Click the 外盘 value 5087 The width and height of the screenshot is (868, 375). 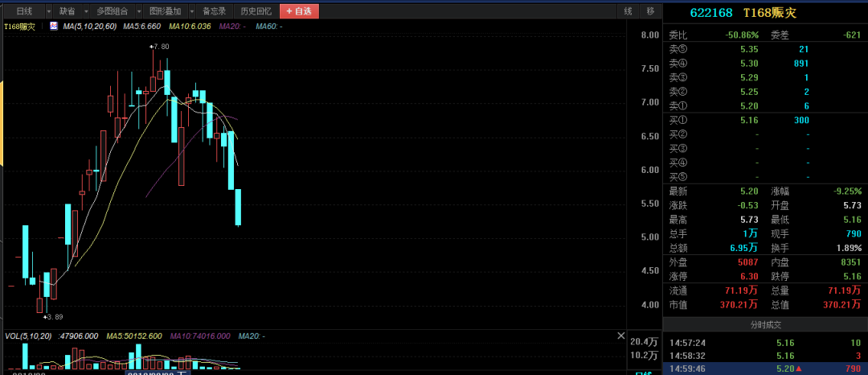[x=748, y=262]
